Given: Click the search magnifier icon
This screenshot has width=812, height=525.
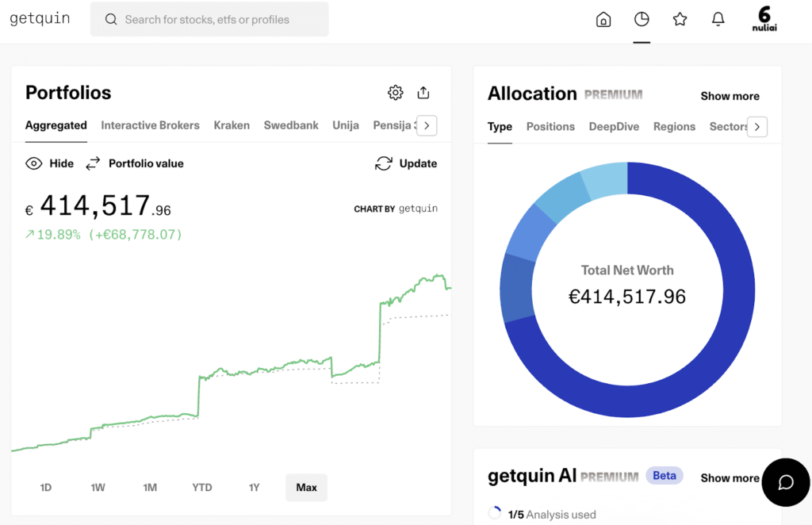Looking at the screenshot, I should coord(111,20).
